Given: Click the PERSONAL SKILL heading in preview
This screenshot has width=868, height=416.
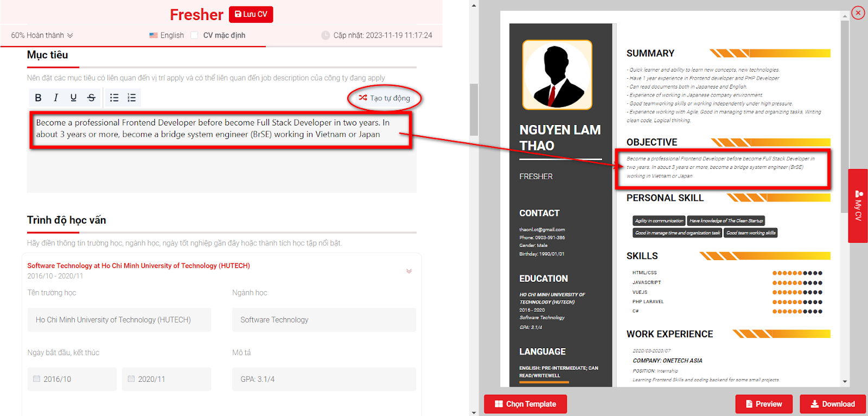Looking at the screenshot, I should click(665, 198).
